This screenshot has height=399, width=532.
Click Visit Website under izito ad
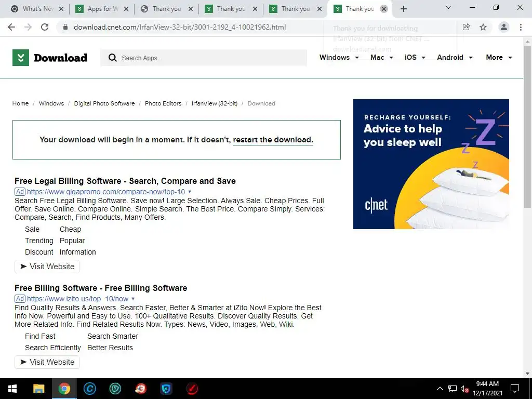(x=47, y=362)
